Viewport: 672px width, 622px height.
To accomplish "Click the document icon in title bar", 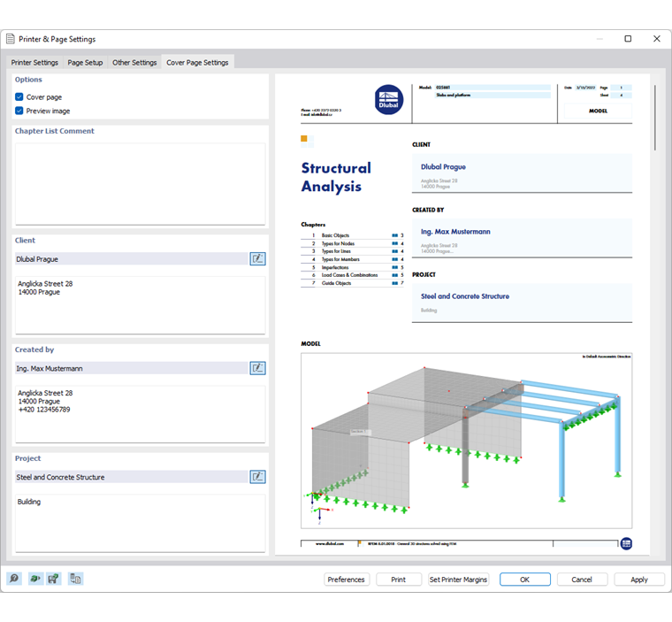I will coord(11,39).
